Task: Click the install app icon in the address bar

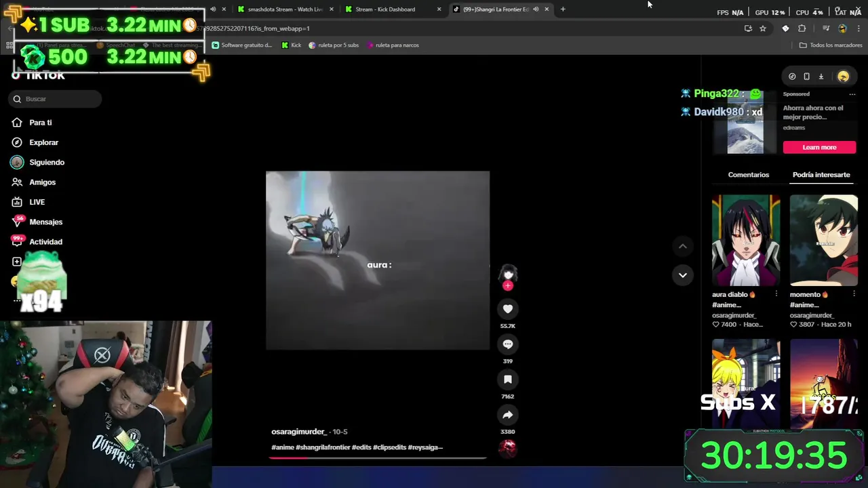Action: coord(748,28)
